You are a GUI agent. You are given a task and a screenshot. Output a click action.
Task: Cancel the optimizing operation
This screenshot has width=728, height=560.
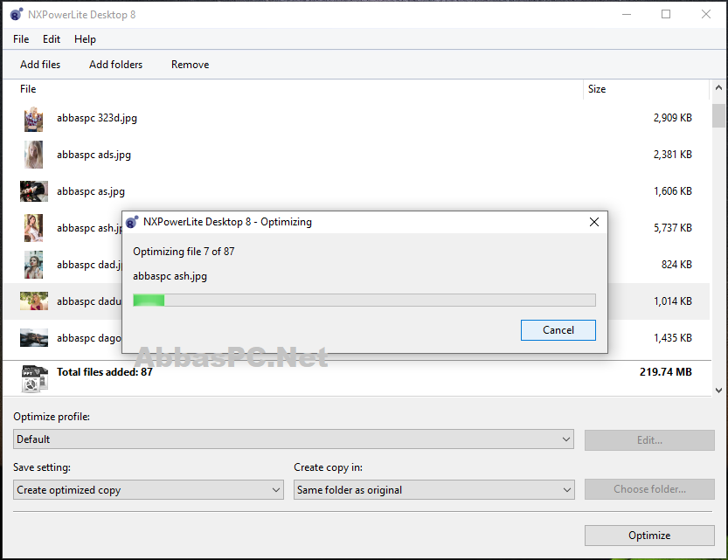(x=558, y=330)
